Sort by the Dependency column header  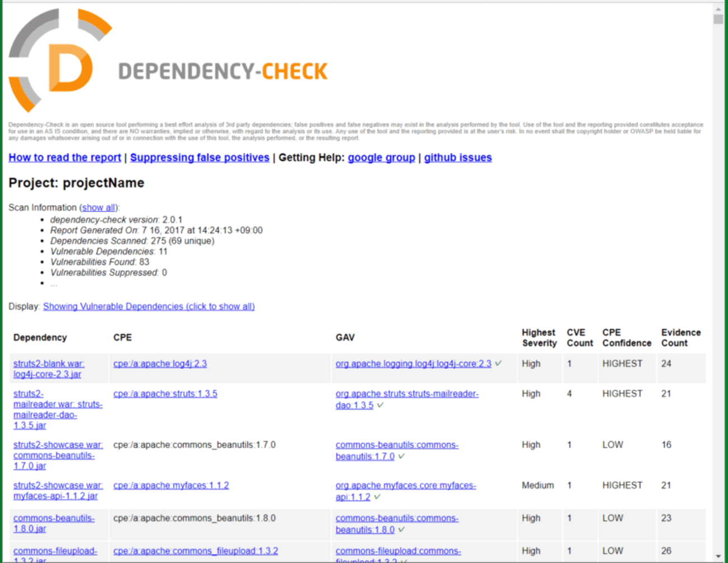tap(40, 337)
